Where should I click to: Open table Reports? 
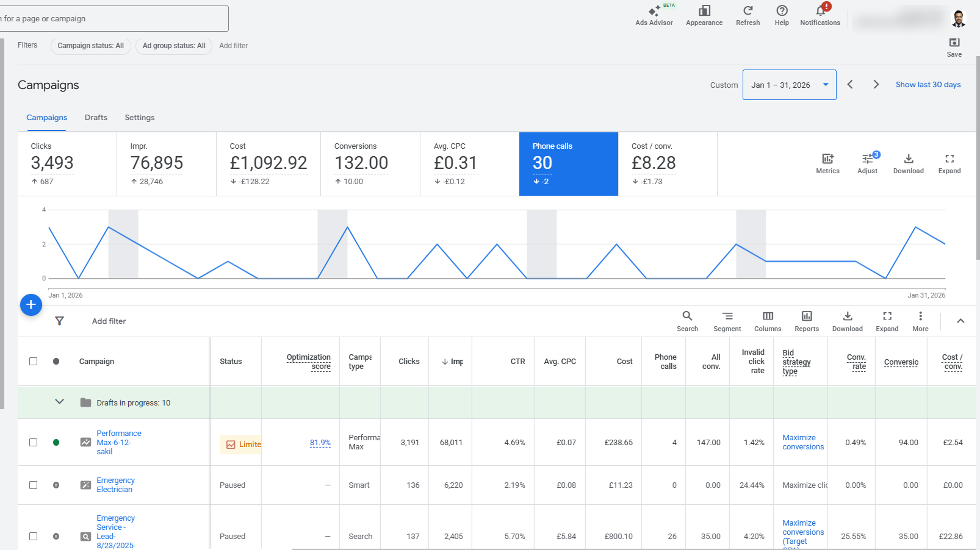point(807,321)
